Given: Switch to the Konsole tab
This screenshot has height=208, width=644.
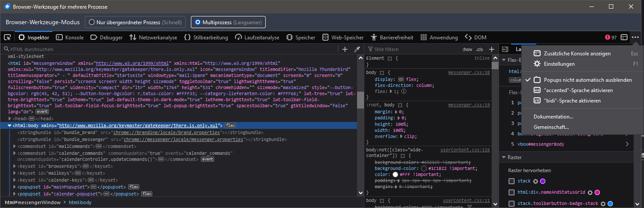Looking at the screenshot, I should 71,38.
